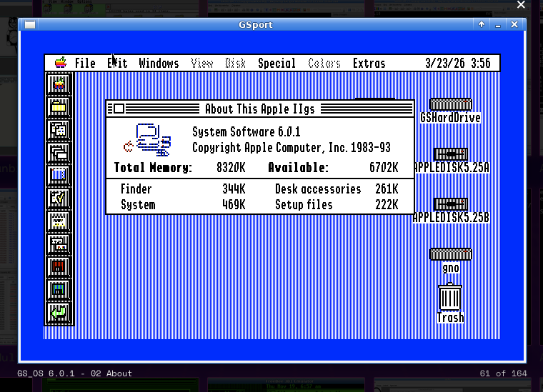Image resolution: width=543 pixels, height=392 pixels.
Task: Click the GSport window menu icon at top-left
Action: pyautogui.click(x=30, y=24)
